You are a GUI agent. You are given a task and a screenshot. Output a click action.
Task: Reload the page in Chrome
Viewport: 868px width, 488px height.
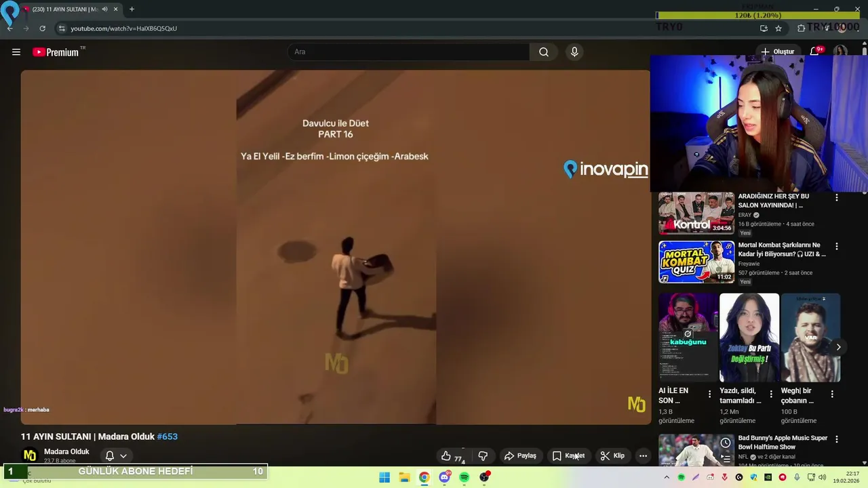pos(42,28)
